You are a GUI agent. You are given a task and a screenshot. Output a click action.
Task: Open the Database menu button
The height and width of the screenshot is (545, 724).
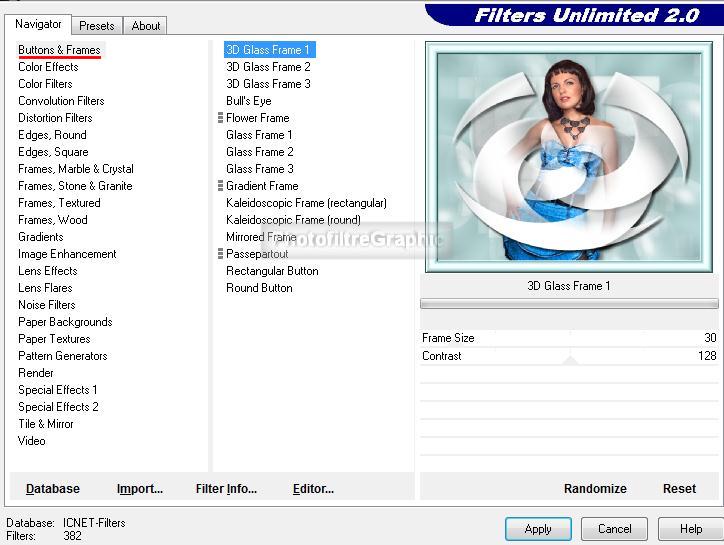(x=53, y=489)
